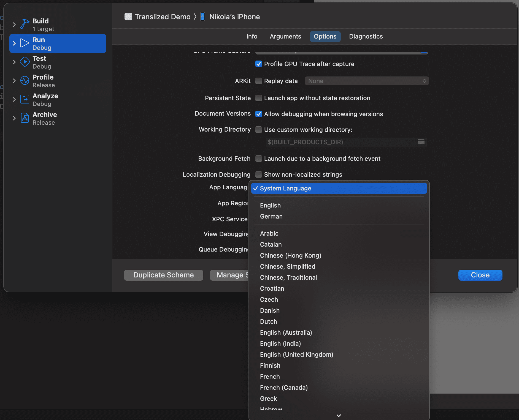Expand the Test action disclosure chevron
519x420 pixels.
pyautogui.click(x=14, y=62)
